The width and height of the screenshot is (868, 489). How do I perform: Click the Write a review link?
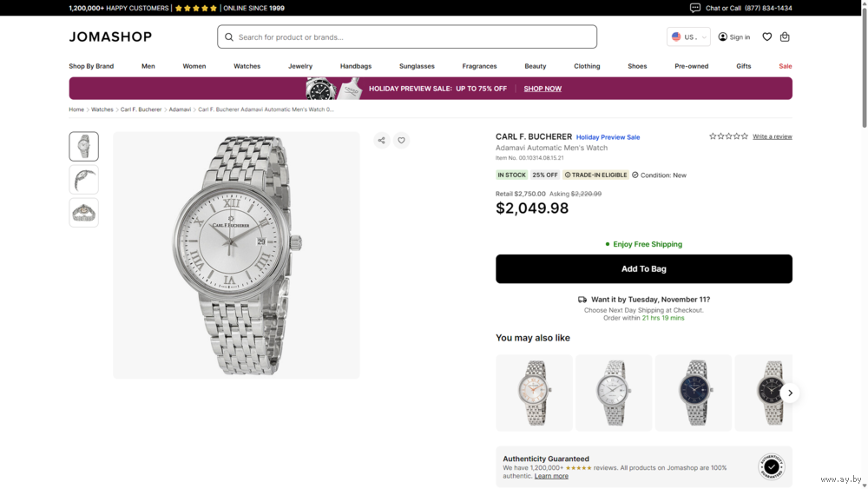point(772,136)
